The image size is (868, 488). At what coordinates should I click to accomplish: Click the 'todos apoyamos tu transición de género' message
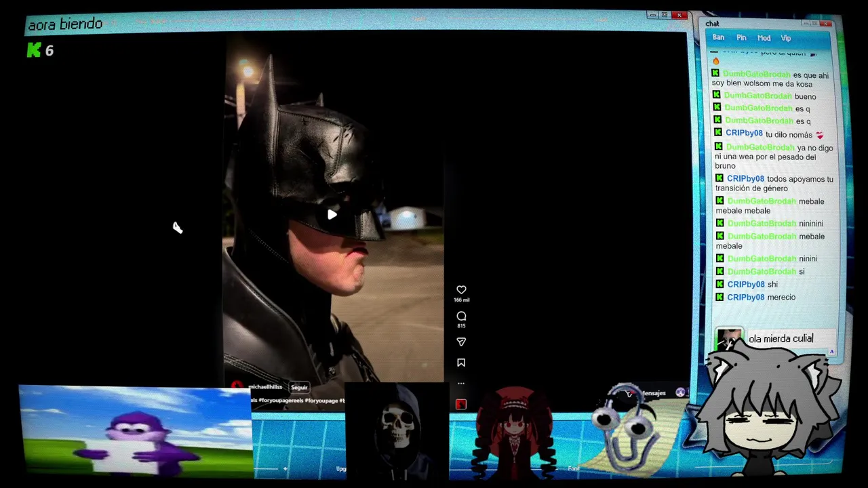774,184
